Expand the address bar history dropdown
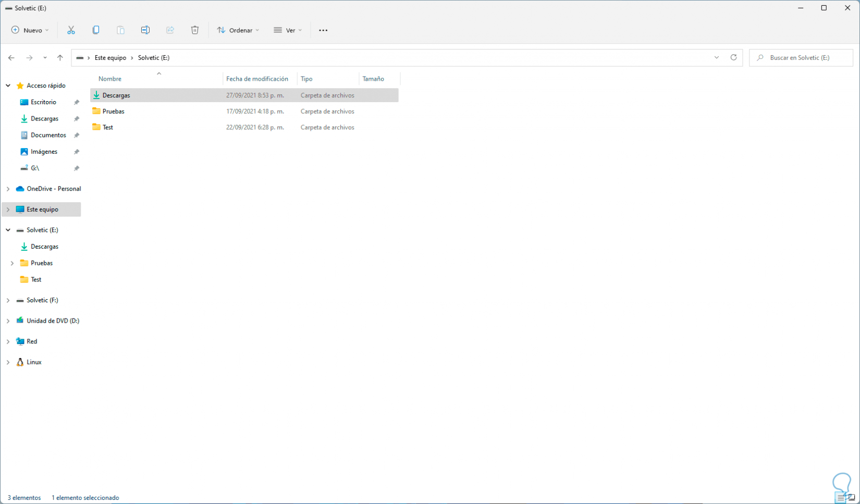 717,57
